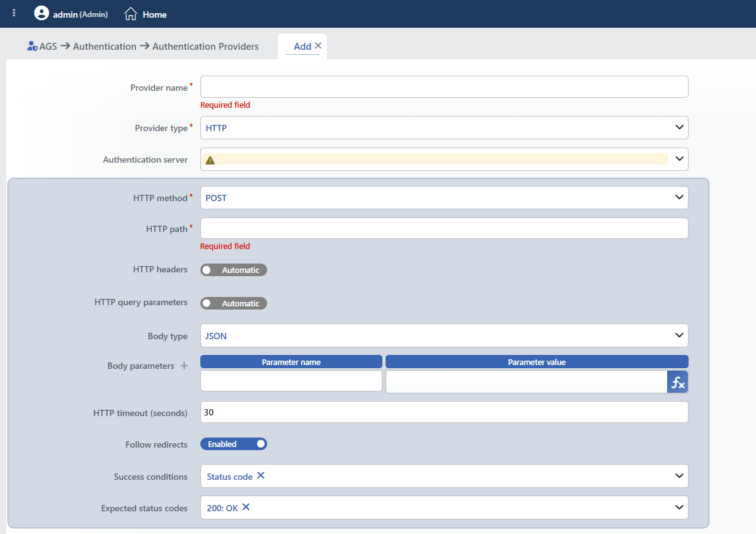Screen dimensions: 756x534
Task: Click the Body parameters label
Action: pyautogui.click(x=140, y=366)
